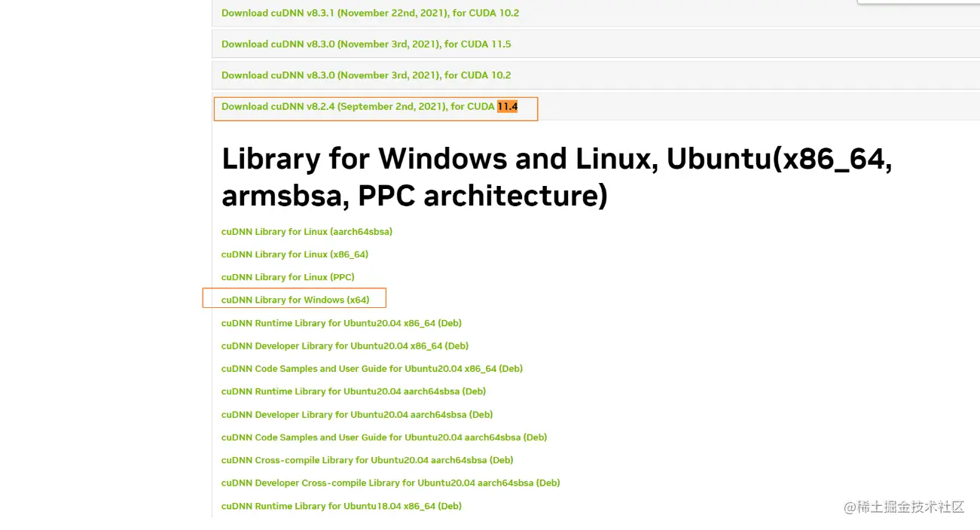This screenshot has width=980, height=530.
Task: Download cuDNN Library for Linux (PPC)
Action: [x=288, y=277]
